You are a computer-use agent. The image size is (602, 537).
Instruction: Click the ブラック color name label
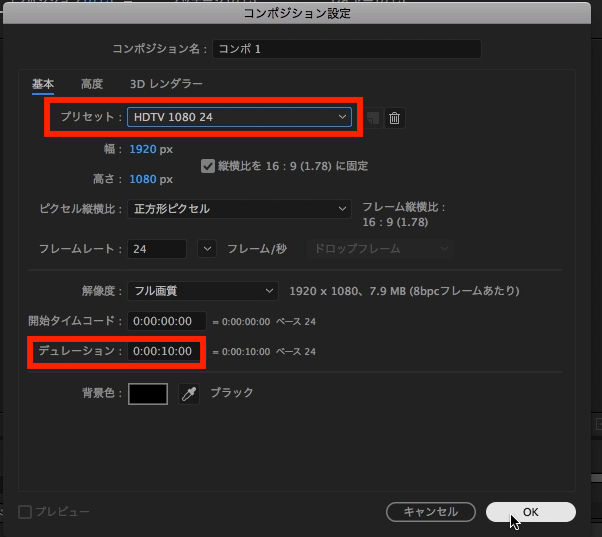(232, 393)
